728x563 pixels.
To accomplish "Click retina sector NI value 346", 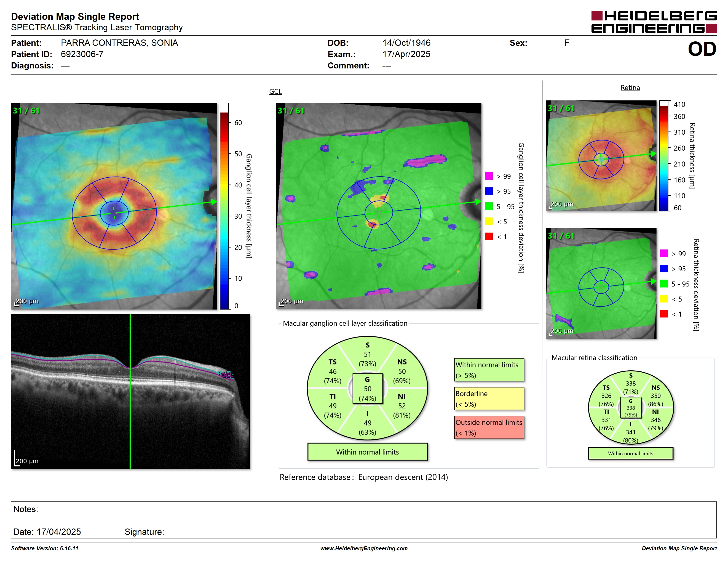I will point(655,420).
